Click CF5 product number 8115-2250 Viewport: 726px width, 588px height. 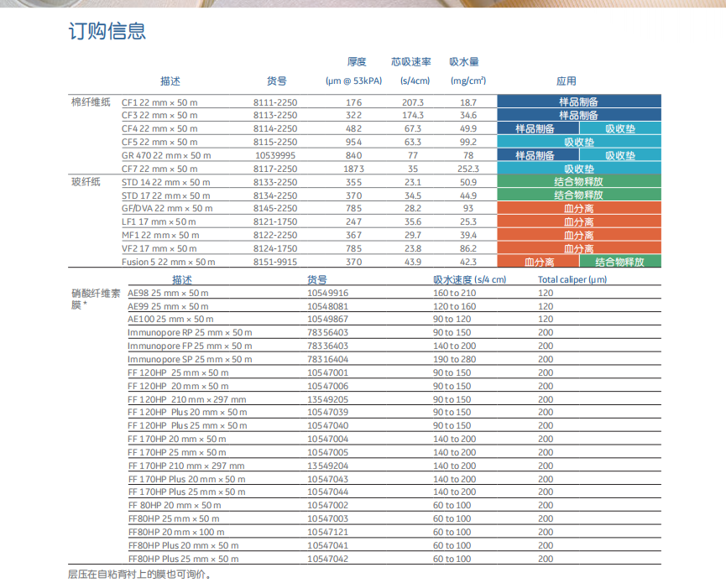pos(275,142)
